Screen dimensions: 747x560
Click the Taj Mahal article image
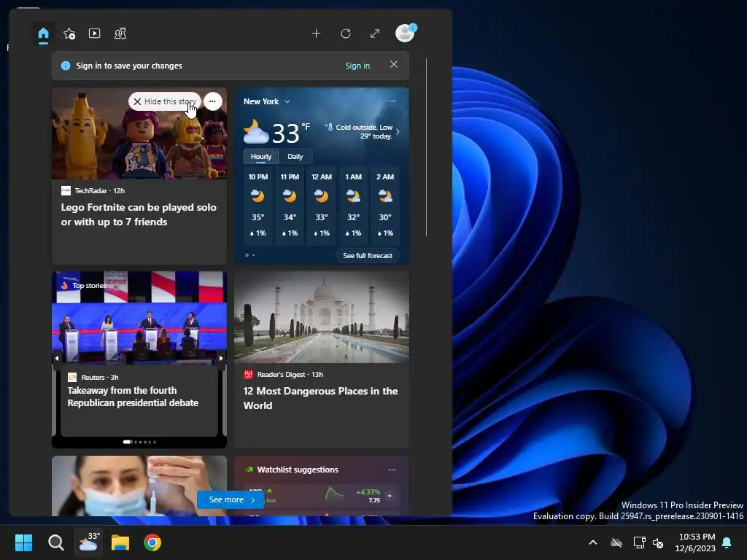tap(322, 317)
